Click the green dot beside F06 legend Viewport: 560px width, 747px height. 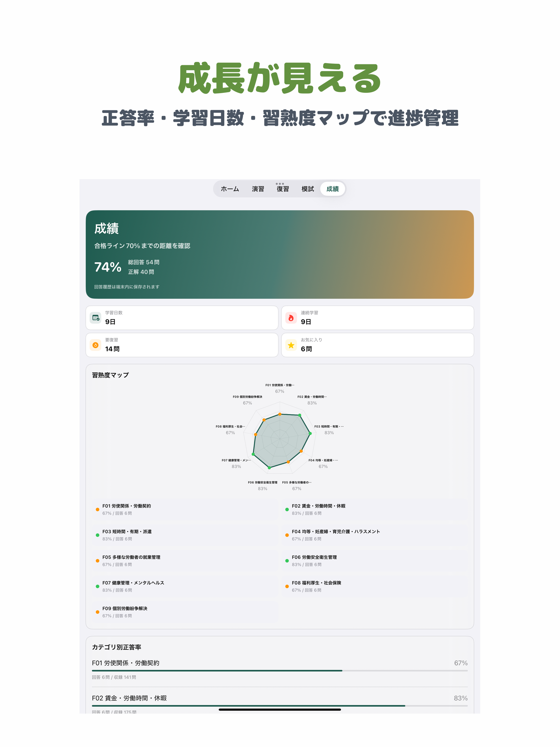(x=287, y=561)
